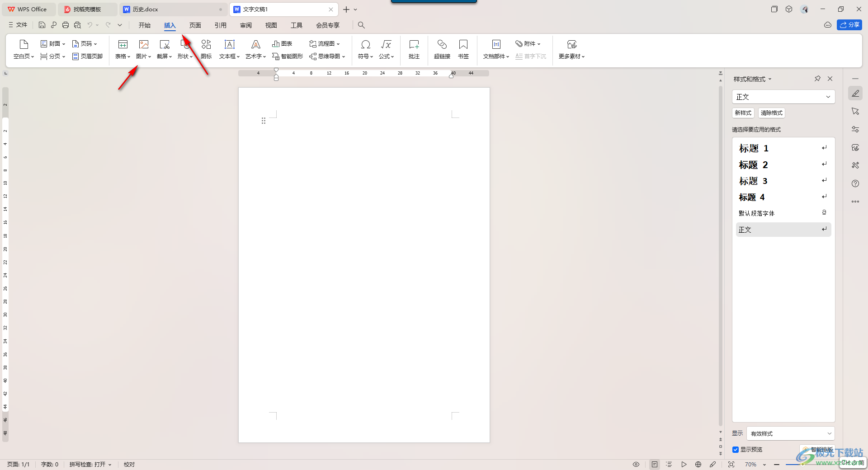
Task: Open a new tab with plus button
Action: (346, 9)
